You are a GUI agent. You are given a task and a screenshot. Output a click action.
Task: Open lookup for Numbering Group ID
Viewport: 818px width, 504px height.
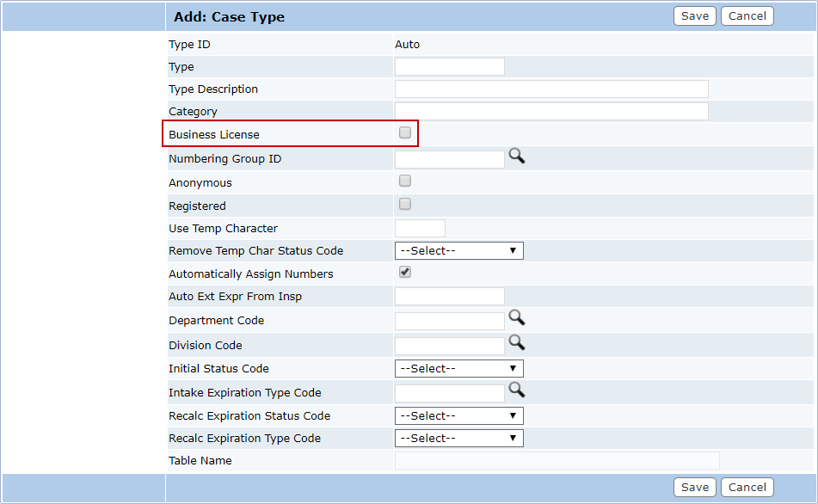pos(516,156)
